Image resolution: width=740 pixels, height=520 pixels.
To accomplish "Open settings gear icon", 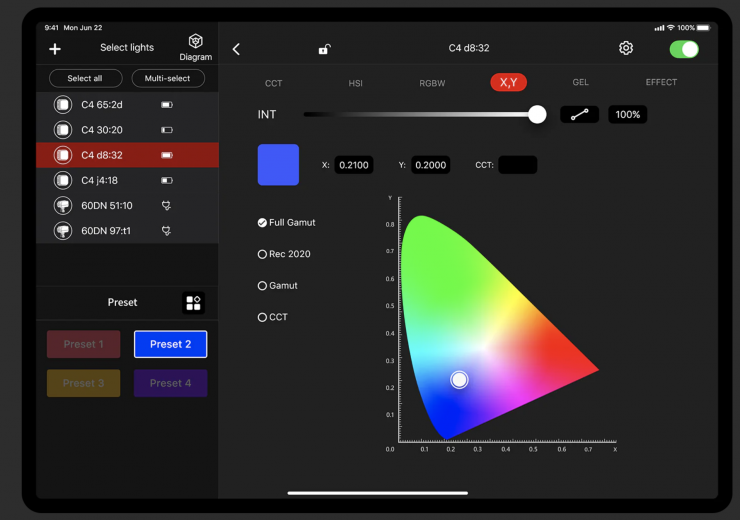I will click(626, 48).
